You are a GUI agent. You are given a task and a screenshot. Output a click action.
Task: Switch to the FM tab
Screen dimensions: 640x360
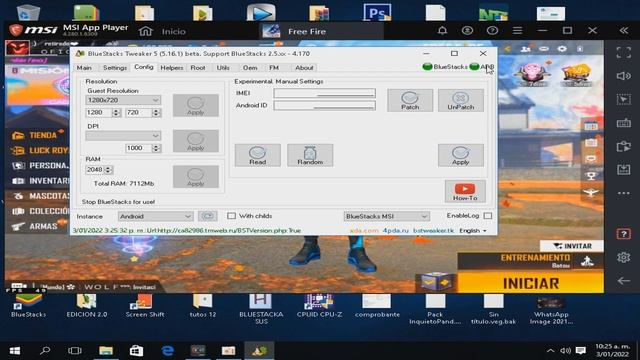tap(274, 68)
